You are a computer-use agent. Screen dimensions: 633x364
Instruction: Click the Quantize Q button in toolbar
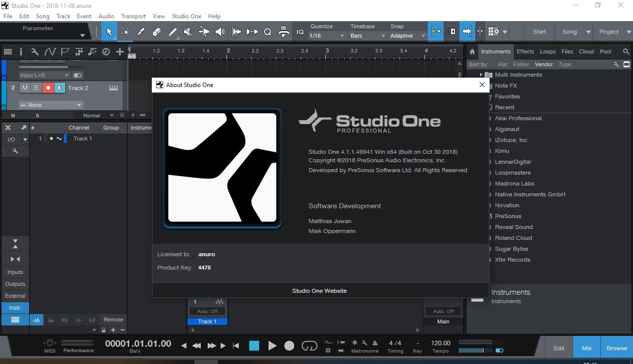click(268, 32)
